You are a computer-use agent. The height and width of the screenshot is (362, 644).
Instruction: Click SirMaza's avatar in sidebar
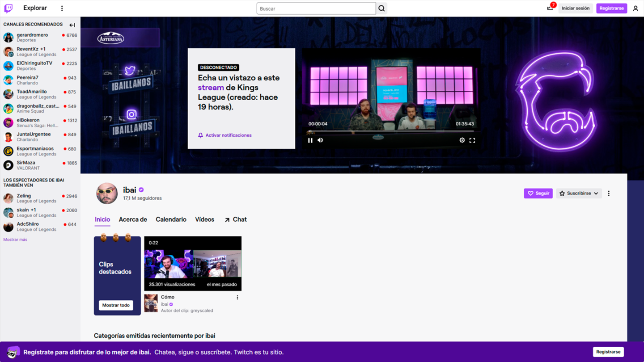(x=8, y=165)
